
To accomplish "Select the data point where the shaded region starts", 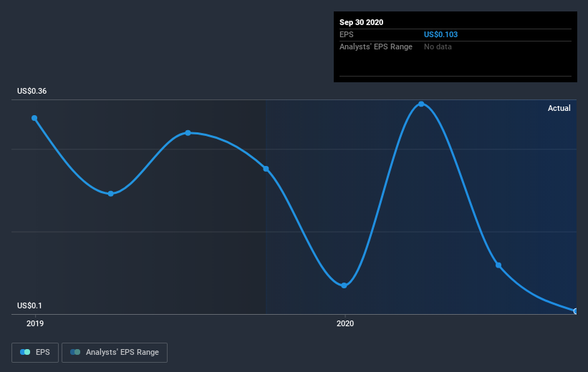I will pyautogui.click(x=266, y=169).
